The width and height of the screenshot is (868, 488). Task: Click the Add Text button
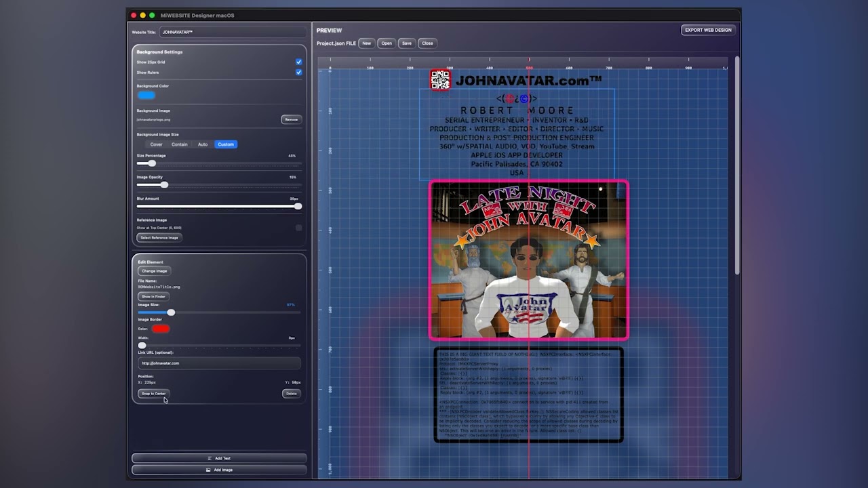click(219, 458)
